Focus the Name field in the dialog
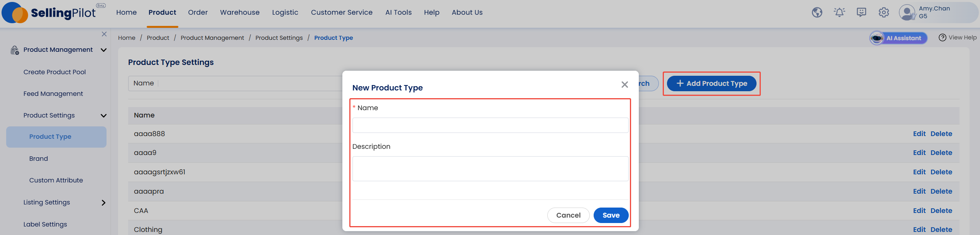This screenshot has width=980, height=235. pyautogui.click(x=490, y=125)
